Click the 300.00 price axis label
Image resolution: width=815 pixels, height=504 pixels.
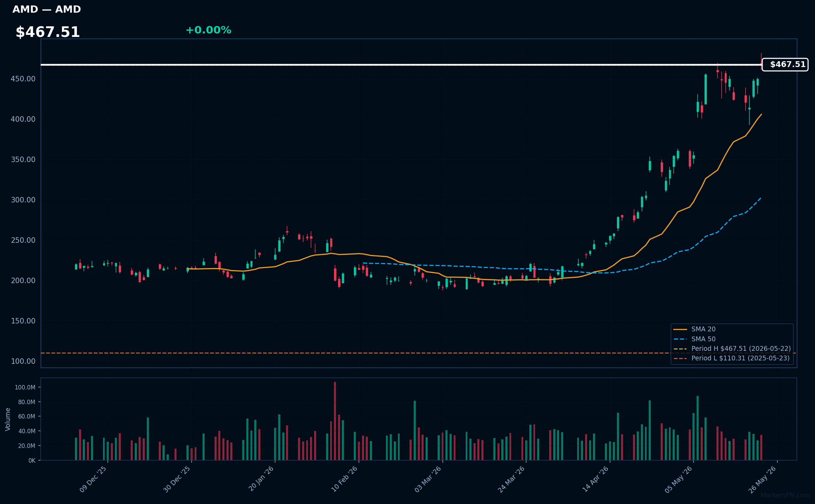(x=23, y=200)
